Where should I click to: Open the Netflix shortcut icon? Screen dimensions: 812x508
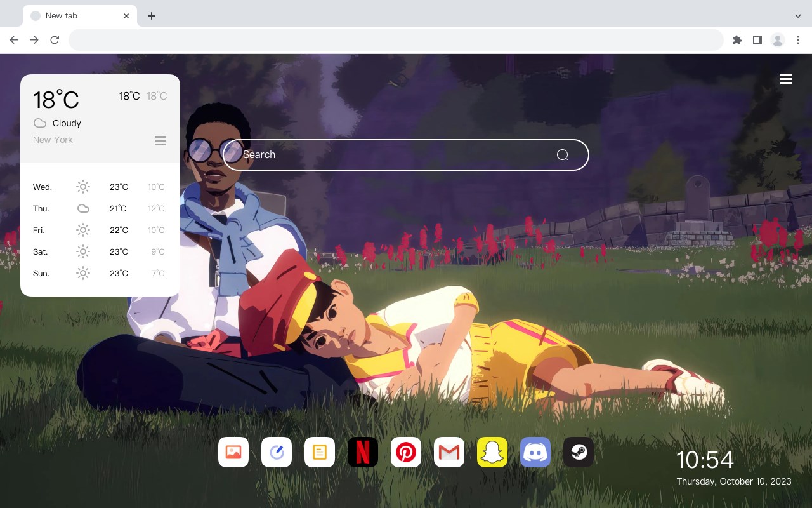coord(363,452)
